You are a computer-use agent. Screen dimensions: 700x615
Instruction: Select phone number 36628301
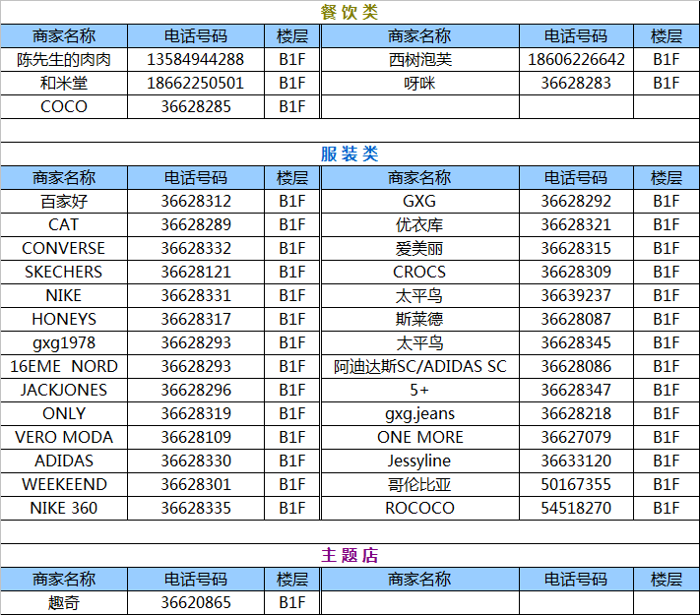point(196,484)
